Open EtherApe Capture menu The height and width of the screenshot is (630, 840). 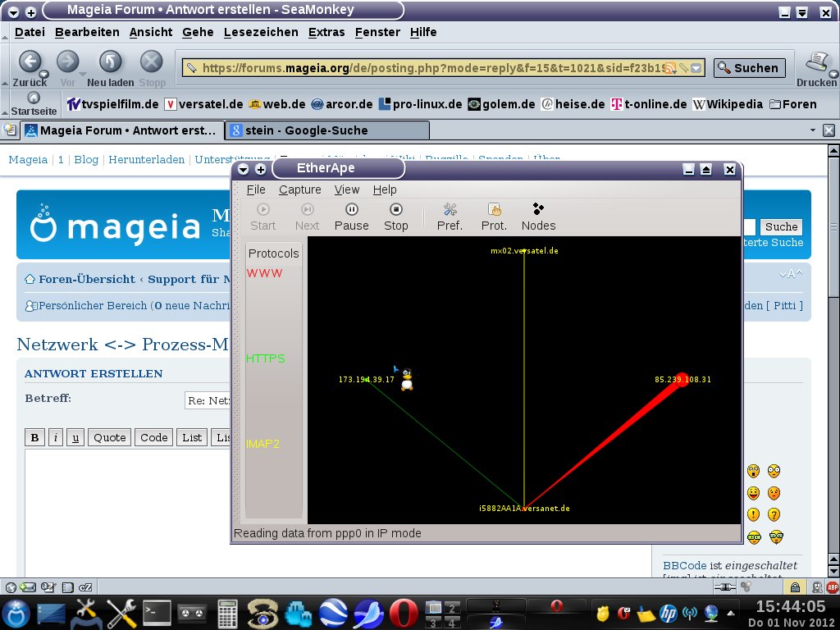pos(300,189)
